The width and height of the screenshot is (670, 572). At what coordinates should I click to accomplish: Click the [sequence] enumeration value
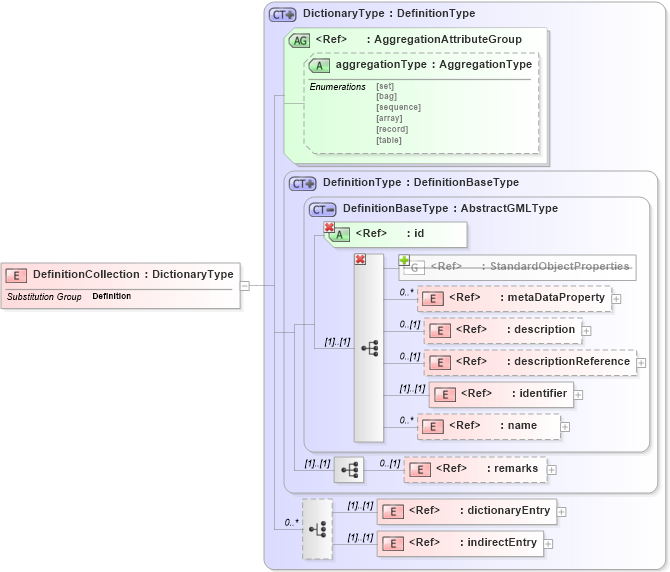click(398, 107)
